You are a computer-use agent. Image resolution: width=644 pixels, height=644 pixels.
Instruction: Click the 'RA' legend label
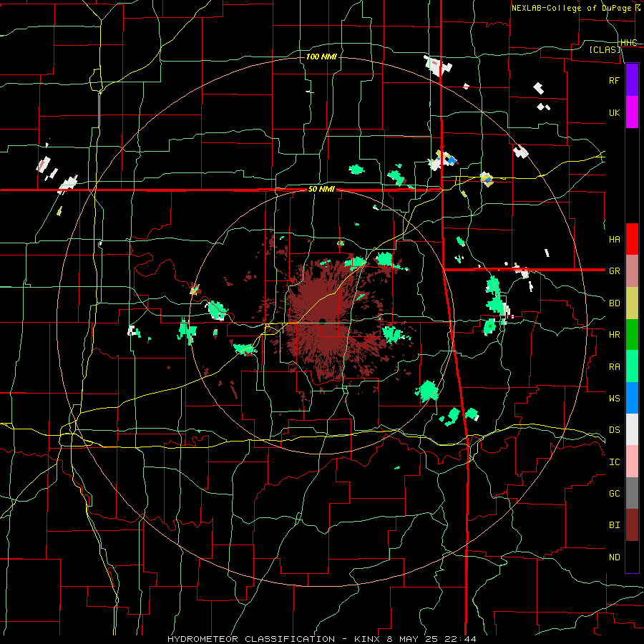(614, 367)
